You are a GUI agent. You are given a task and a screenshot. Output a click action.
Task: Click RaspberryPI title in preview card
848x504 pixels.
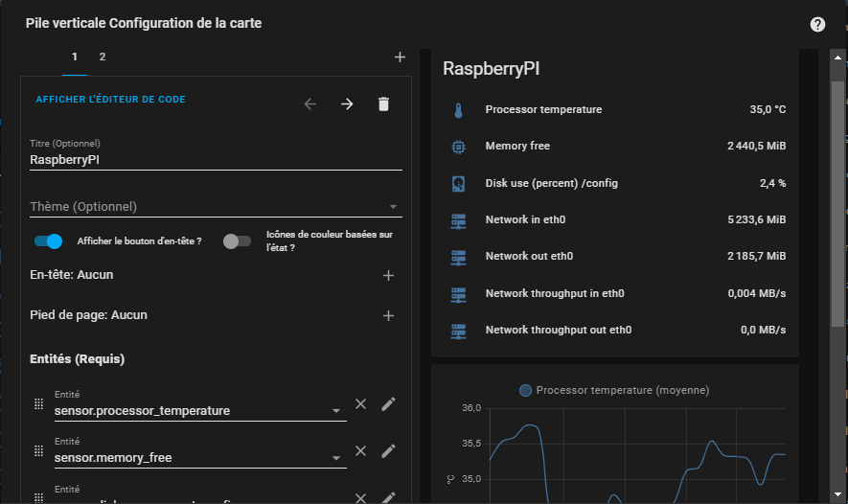(491, 69)
